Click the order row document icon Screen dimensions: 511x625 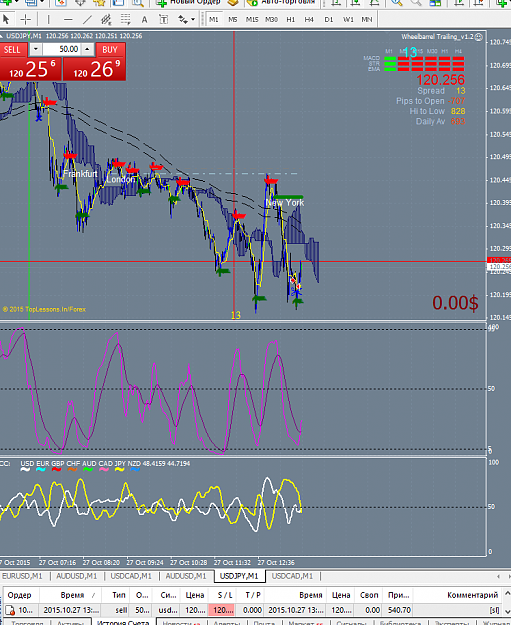(x=10, y=610)
